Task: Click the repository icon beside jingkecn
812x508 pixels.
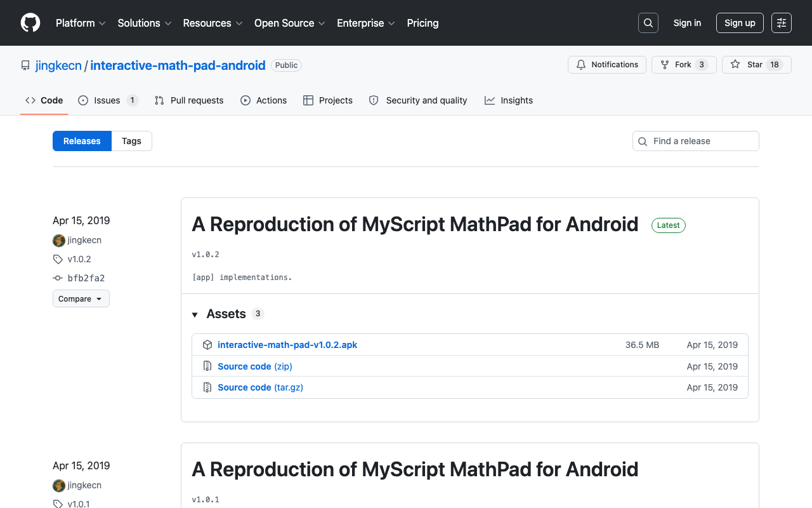Action: 25,65
